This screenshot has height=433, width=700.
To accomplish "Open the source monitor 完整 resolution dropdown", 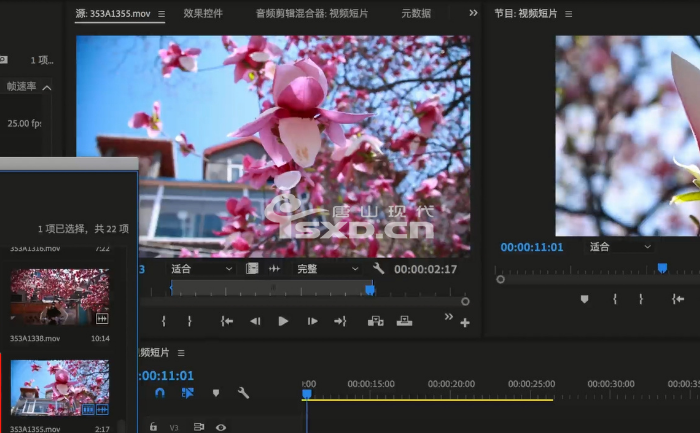I will pos(327,269).
